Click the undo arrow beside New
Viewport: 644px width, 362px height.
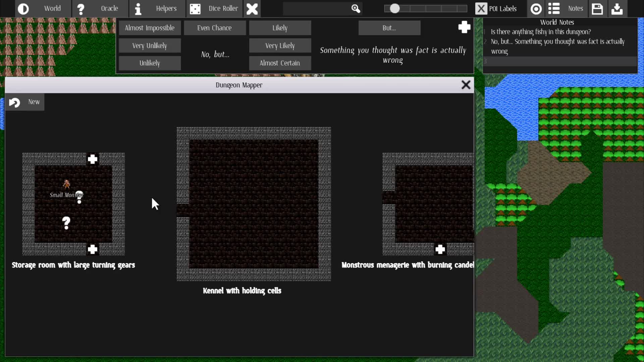pyautogui.click(x=14, y=102)
